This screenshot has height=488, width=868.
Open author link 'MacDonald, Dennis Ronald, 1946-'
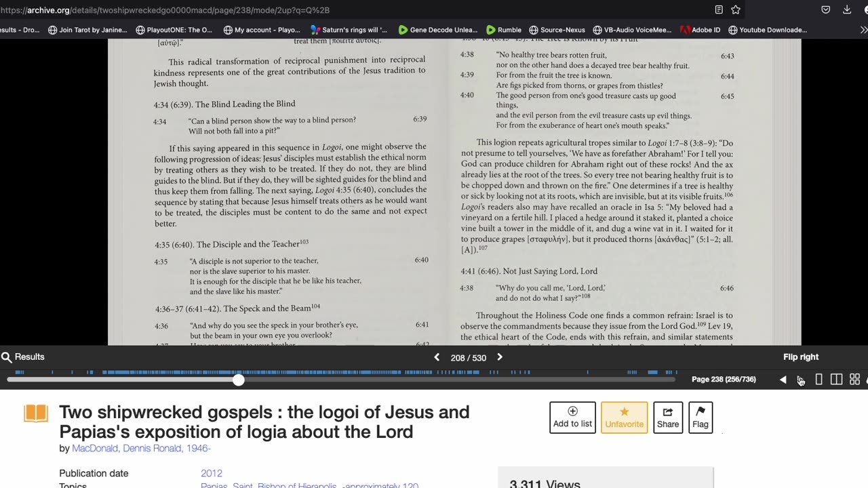tap(141, 449)
